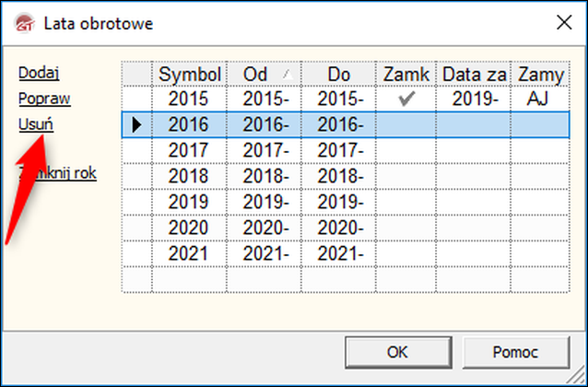The image size is (588, 387).
Task: Select the 2017 row symbol cell
Action: click(x=189, y=150)
